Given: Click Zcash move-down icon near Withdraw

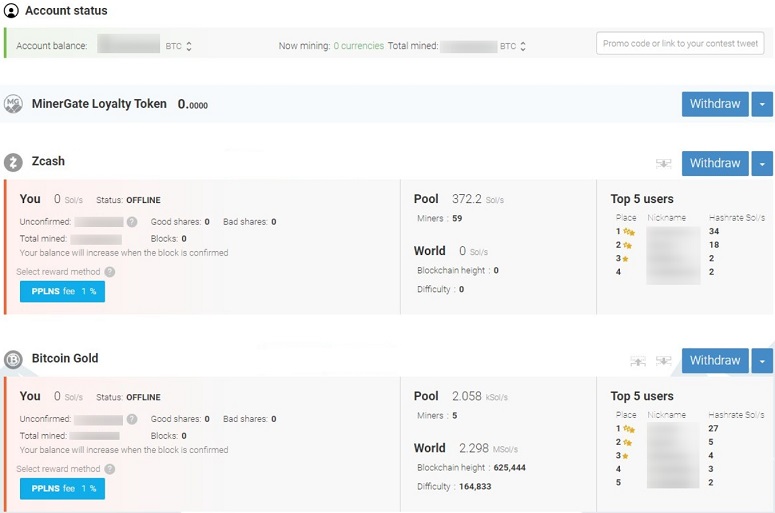Looking at the screenshot, I should click(x=663, y=164).
